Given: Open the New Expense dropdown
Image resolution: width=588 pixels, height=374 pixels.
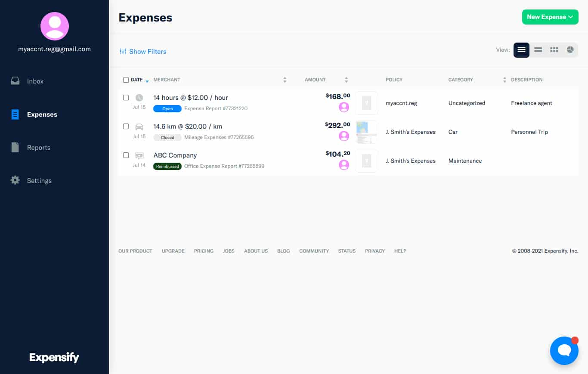Looking at the screenshot, I should tap(550, 17).
